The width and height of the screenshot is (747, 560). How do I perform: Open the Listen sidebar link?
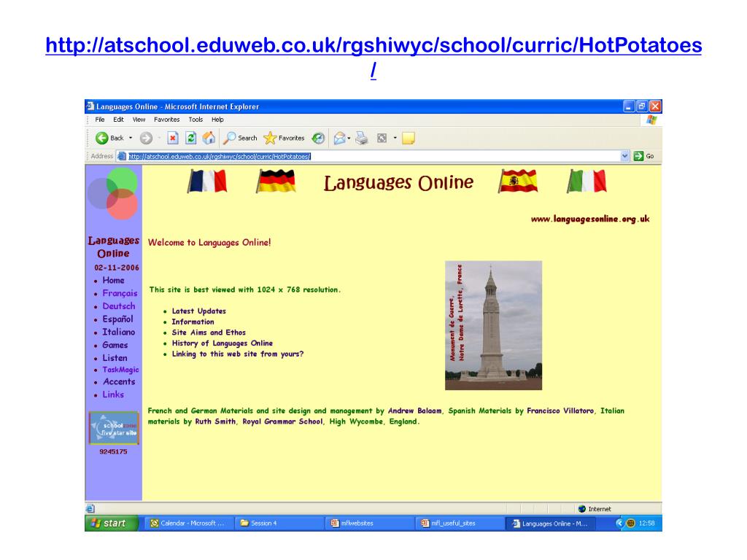pos(115,357)
